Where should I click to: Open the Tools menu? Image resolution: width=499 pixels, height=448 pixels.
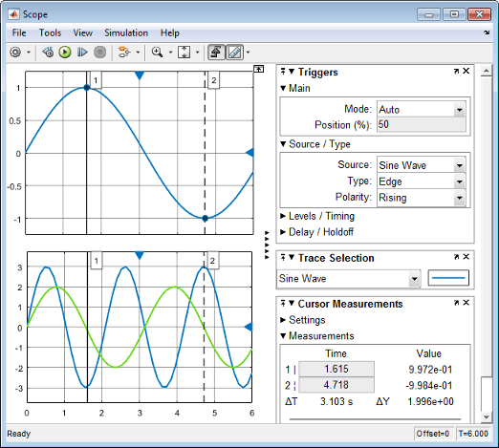pos(50,32)
